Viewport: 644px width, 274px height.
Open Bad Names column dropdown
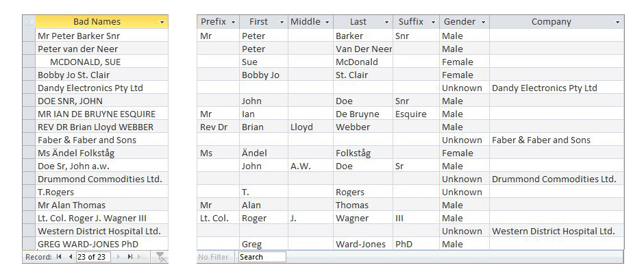(x=162, y=23)
